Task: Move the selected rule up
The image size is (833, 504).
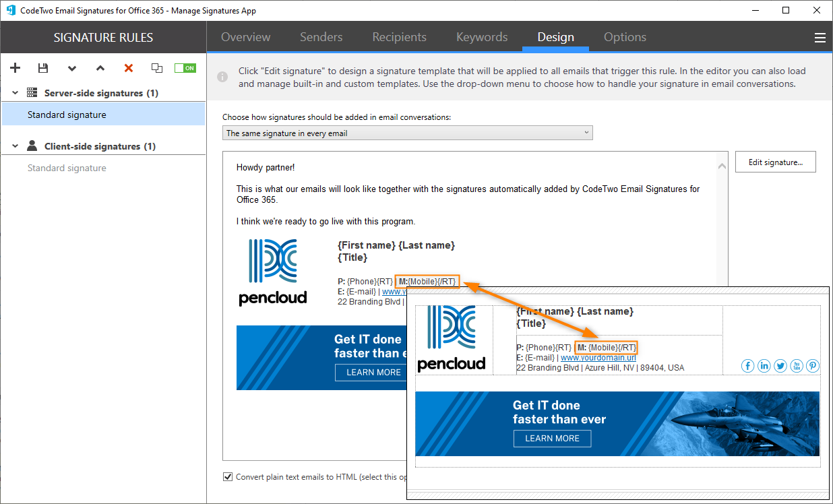Action: click(100, 68)
